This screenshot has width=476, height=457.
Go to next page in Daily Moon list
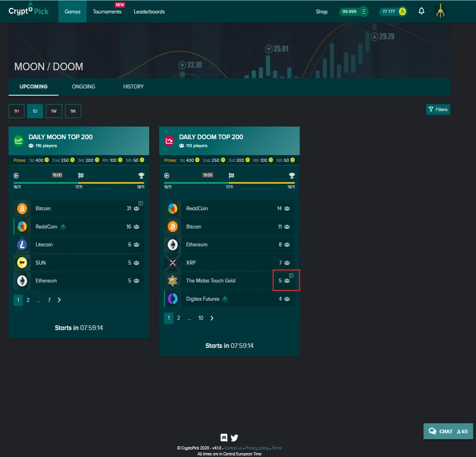pos(59,300)
